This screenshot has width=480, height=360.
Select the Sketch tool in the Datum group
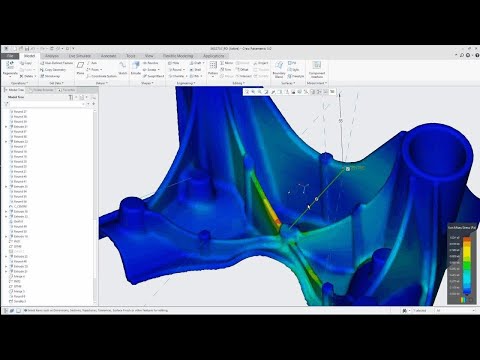(123, 66)
